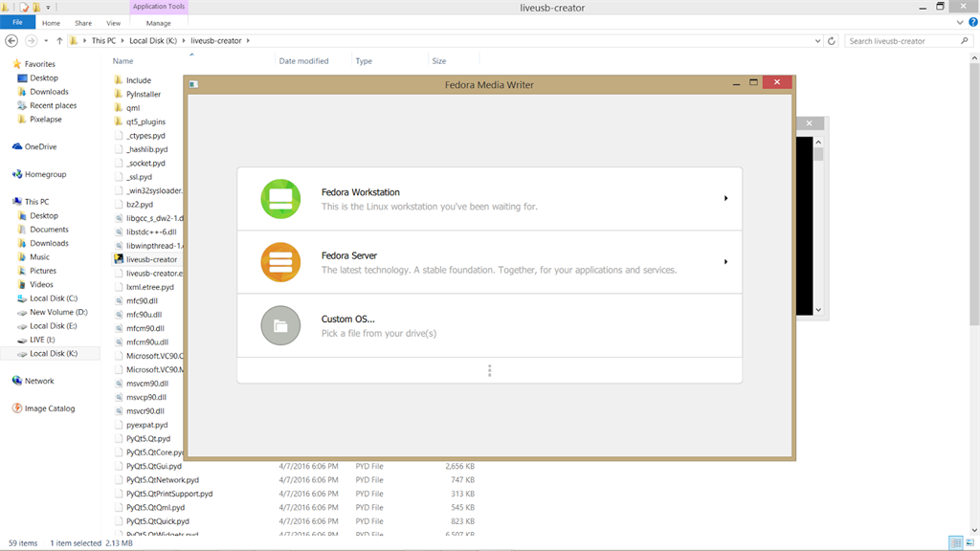This screenshot has height=551, width=980.
Task: Click This PC in address breadcrumb
Action: [103, 40]
